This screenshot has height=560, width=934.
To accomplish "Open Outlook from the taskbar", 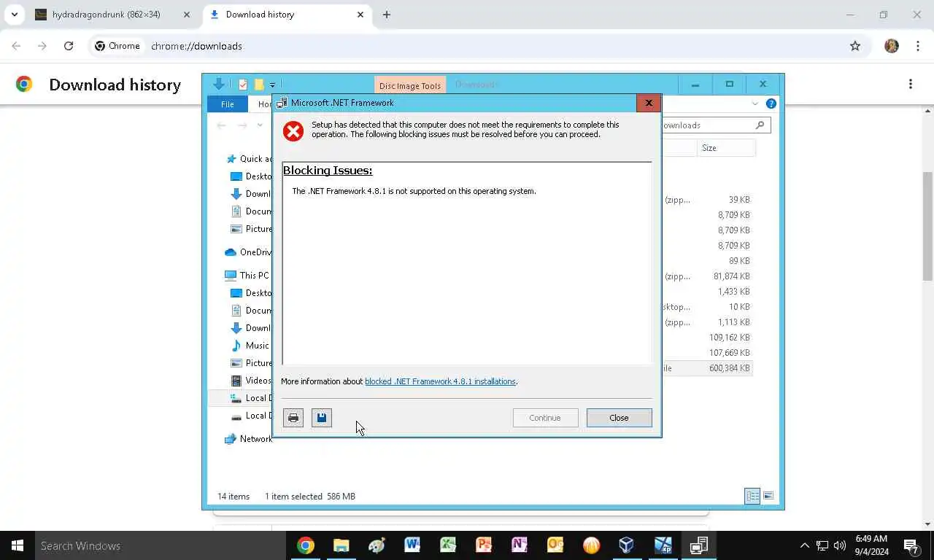I will (x=555, y=545).
